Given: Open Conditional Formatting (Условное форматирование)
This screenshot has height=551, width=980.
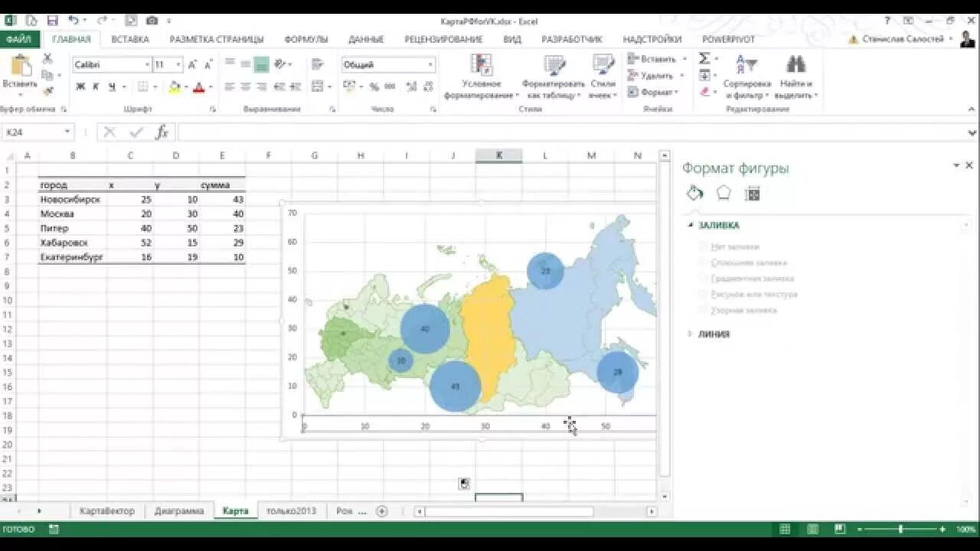Looking at the screenshot, I should pos(482,77).
